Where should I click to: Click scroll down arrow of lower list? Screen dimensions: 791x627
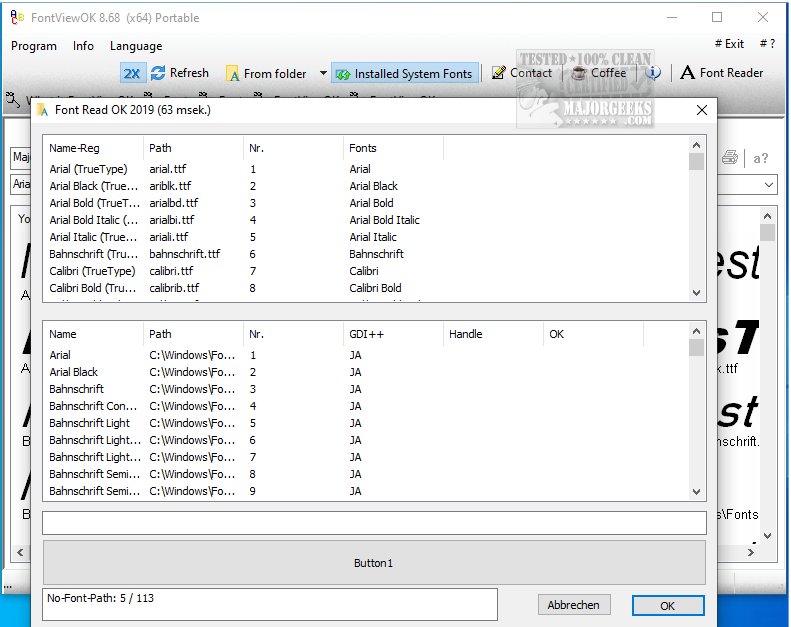point(697,491)
